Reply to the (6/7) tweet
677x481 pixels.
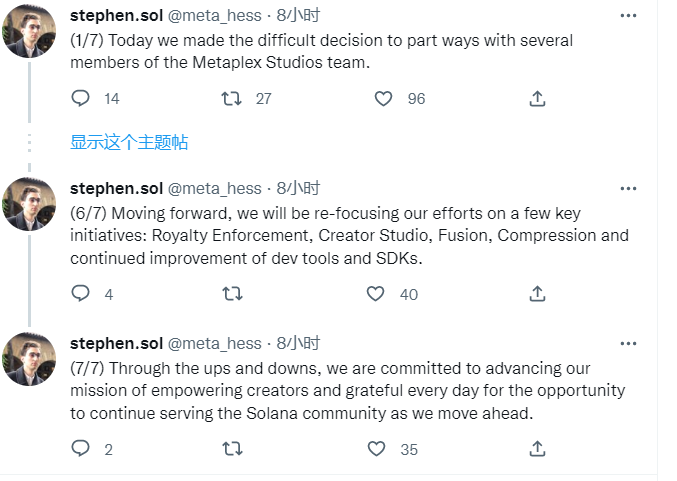point(80,294)
